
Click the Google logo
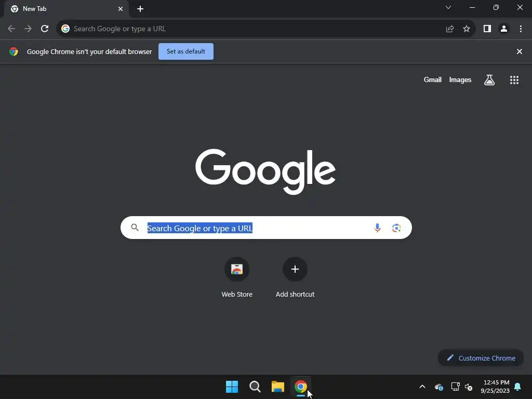265,171
